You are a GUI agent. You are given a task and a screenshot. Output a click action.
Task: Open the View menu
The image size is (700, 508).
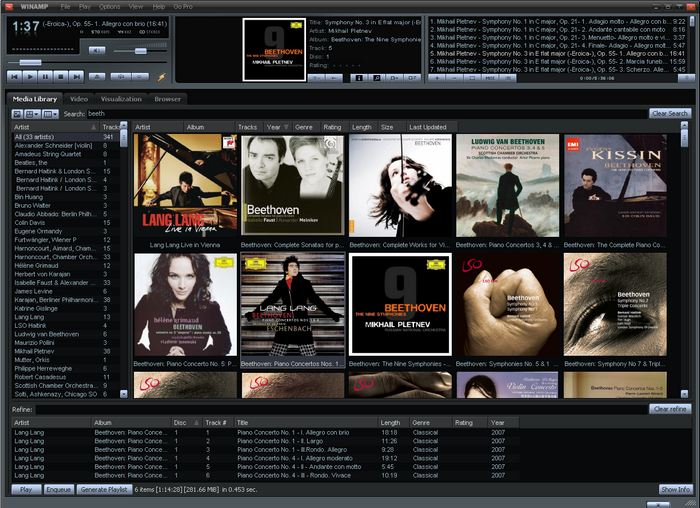[136, 7]
